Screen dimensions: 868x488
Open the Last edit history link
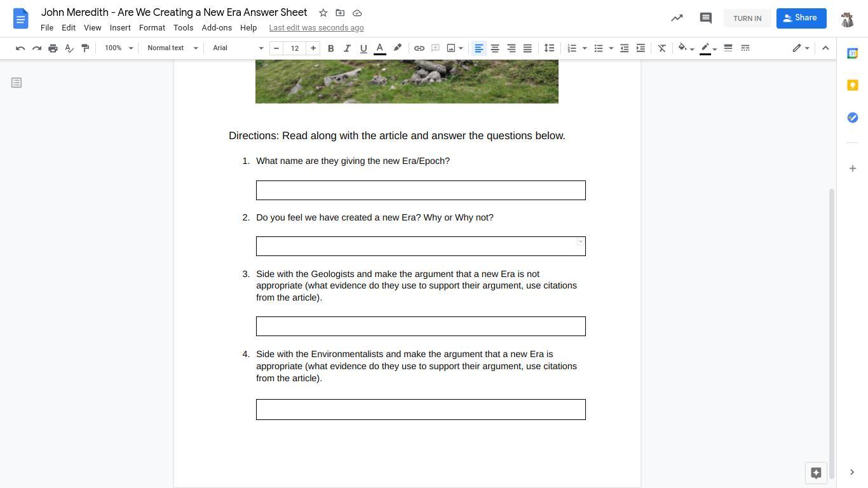click(x=316, y=28)
